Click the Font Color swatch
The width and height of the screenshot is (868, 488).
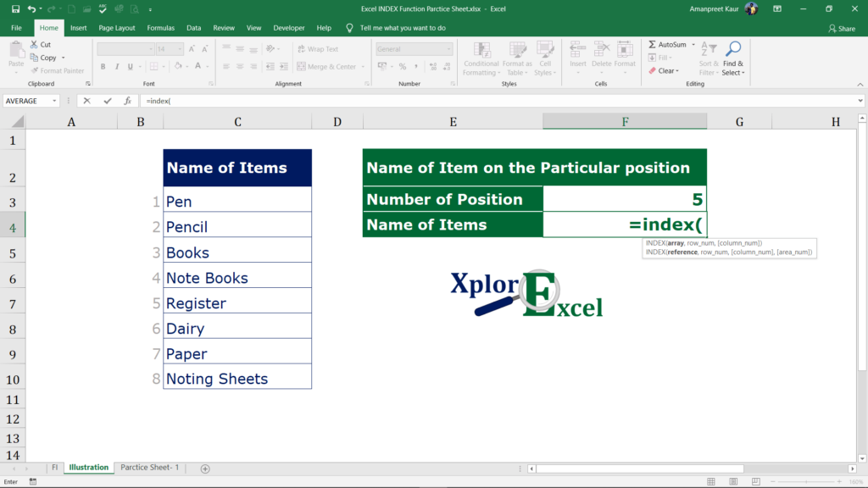pos(198,66)
